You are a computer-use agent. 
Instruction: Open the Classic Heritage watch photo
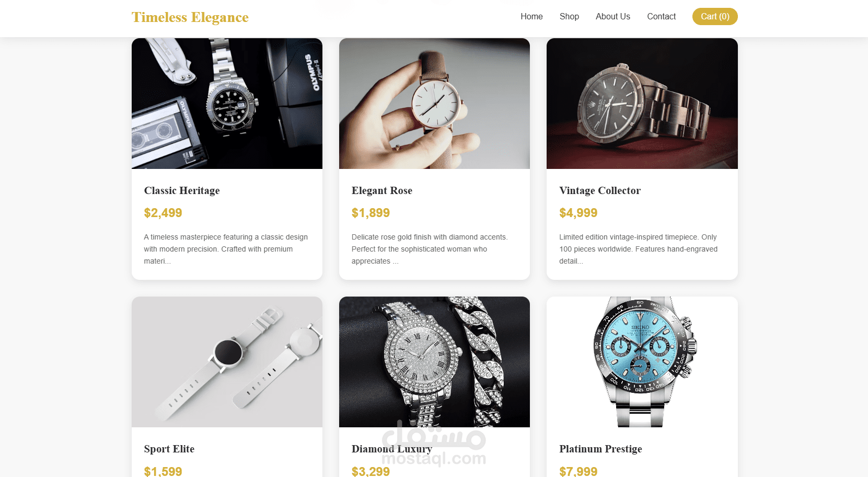[227, 104]
